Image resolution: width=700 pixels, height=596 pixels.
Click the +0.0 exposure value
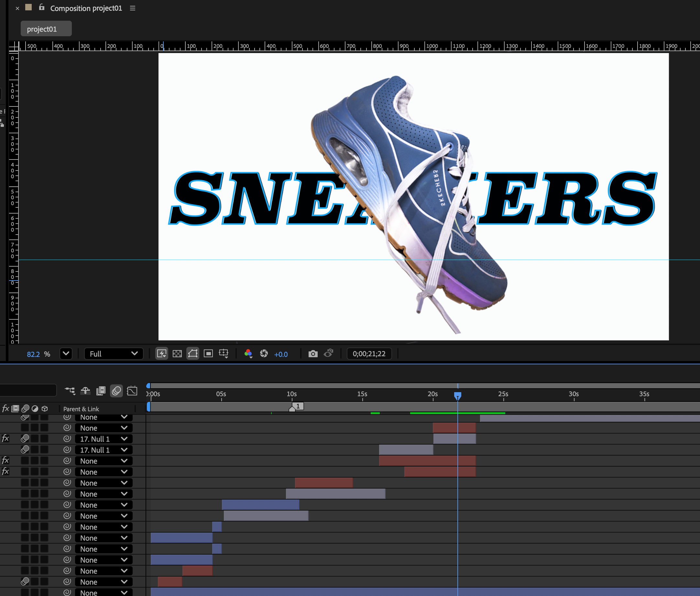pos(281,354)
